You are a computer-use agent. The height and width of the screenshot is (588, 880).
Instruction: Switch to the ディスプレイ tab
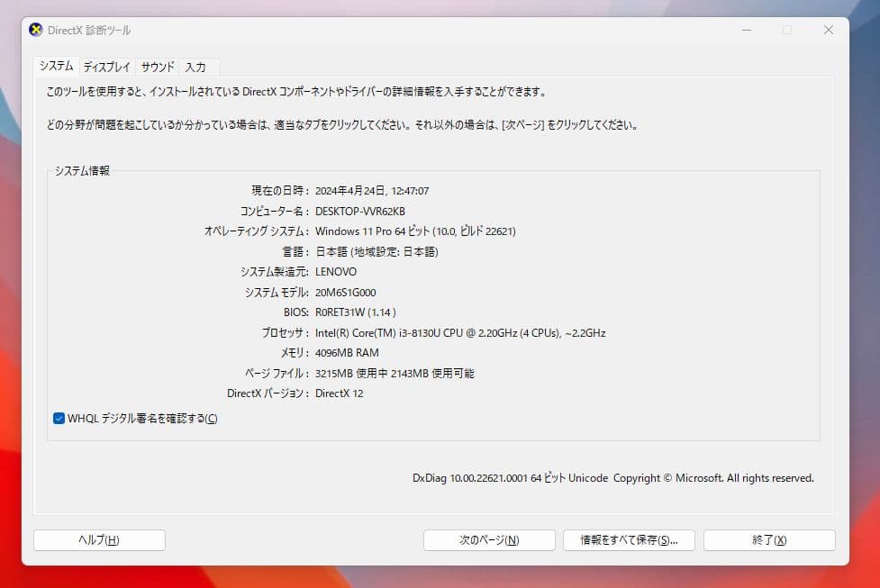[105, 67]
